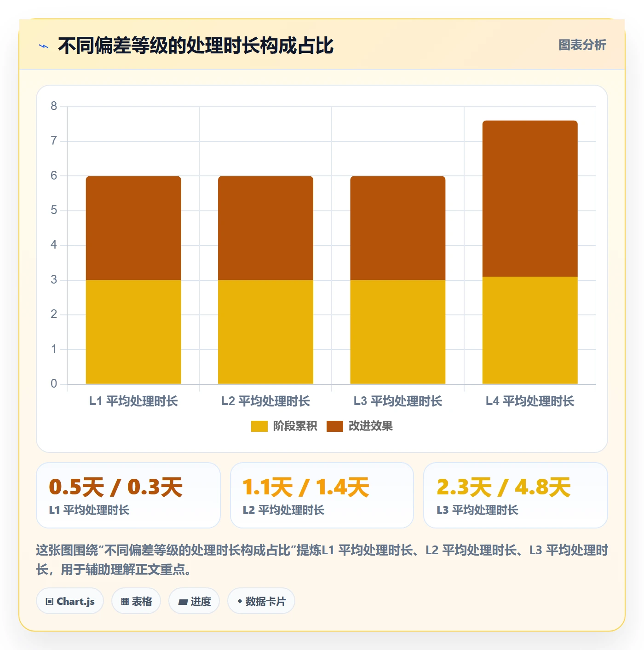Select the 表格 tag chip
This screenshot has width=644, height=650.
[x=136, y=601]
